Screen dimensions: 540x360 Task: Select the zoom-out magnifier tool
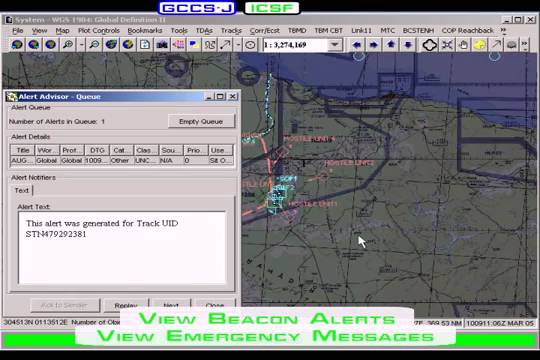point(94,45)
